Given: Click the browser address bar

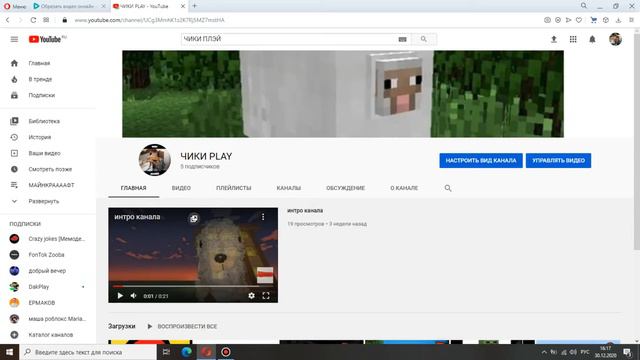Looking at the screenshot, I should click(302, 20).
